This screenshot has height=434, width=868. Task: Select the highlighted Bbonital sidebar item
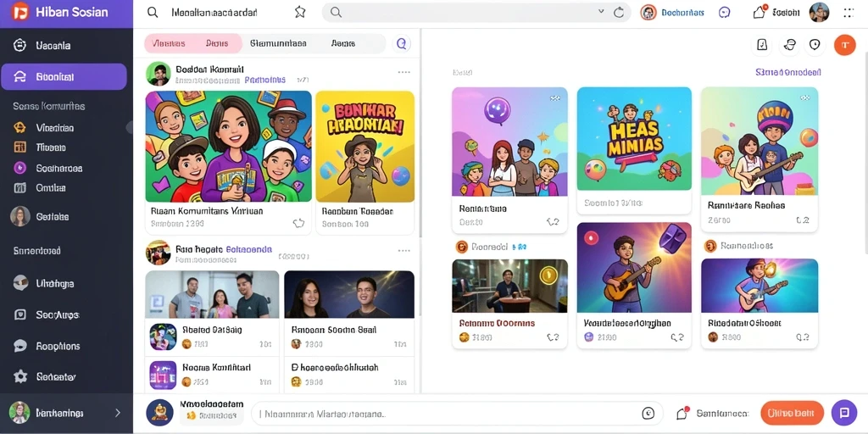64,77
